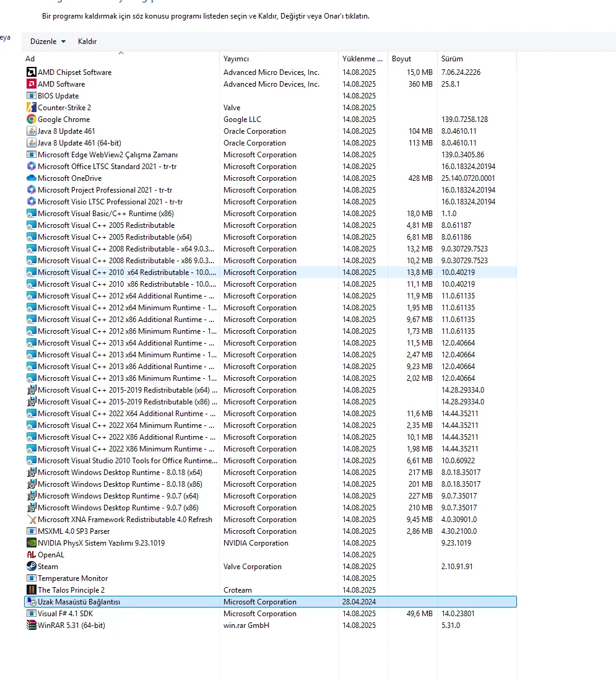Click the 428 MB size of OneDrive

420,178
